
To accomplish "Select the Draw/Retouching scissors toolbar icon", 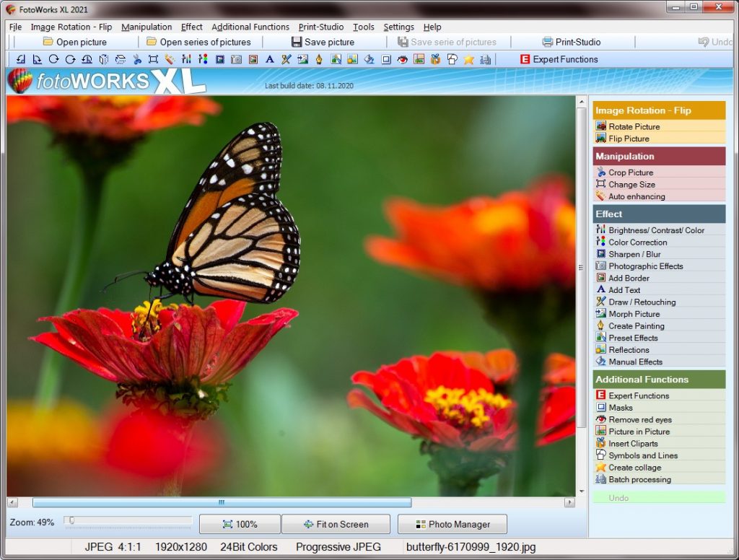I will click(287, 60).
